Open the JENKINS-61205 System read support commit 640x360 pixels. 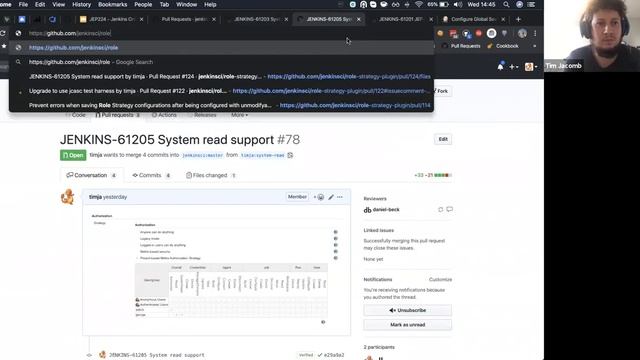[x=157, y=355]
